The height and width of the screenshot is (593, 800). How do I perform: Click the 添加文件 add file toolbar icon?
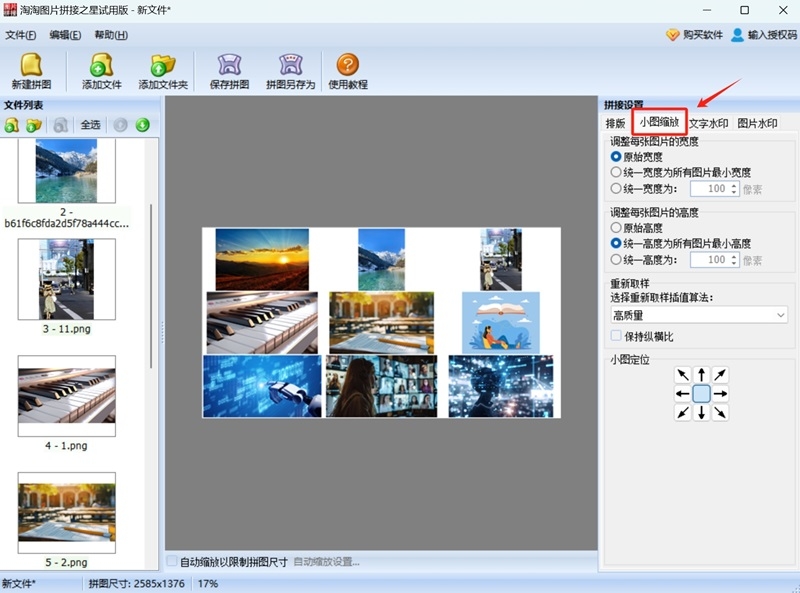(102, 65)
